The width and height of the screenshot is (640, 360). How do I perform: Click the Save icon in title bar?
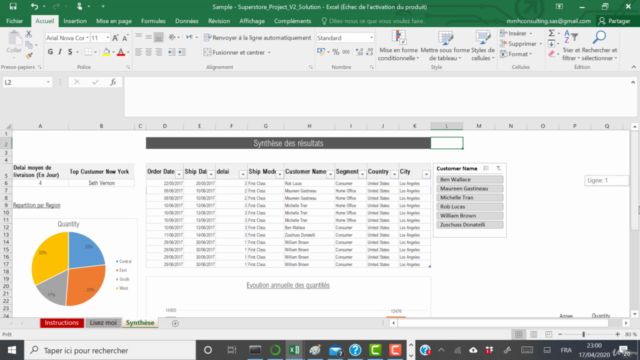coord(13,7)
